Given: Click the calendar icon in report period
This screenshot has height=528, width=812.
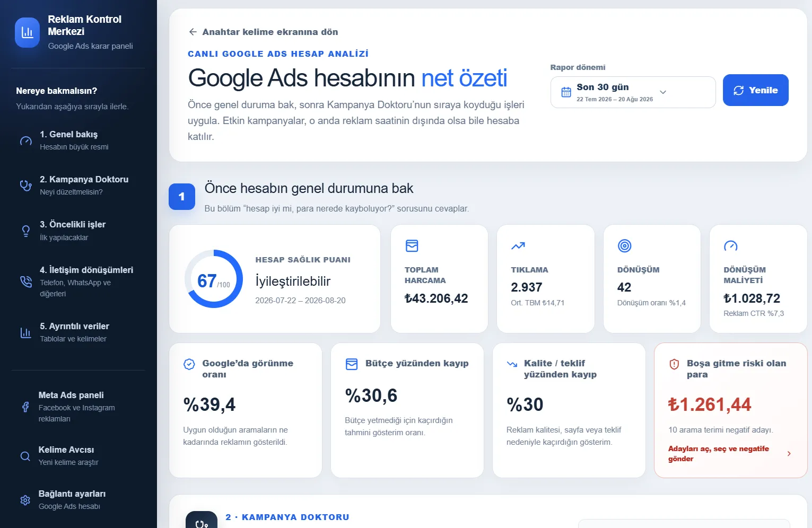Looking at the screenshot, I should (566, 92).
